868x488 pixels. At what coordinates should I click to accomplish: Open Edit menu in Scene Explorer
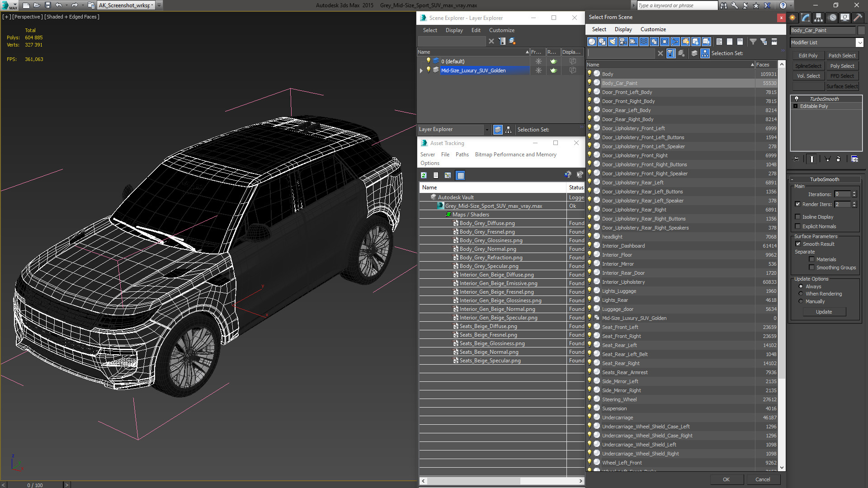pyautogui.click(x=476, y=30)
